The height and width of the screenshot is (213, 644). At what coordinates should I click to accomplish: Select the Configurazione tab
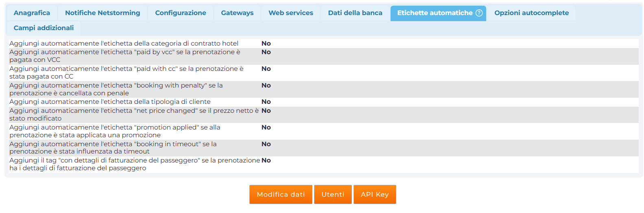click(181, 13)
